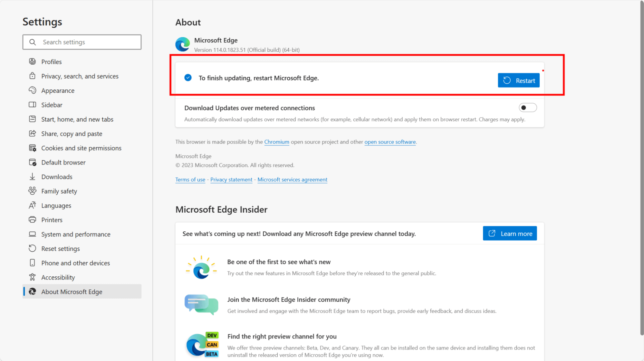Click the Family safety icon
The height and width of the screenshot is (361, 644).
[x=32, y=191]
